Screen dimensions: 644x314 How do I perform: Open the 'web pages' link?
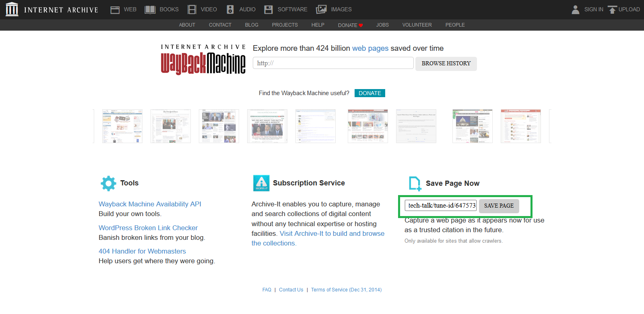click(x=370, y=48)
